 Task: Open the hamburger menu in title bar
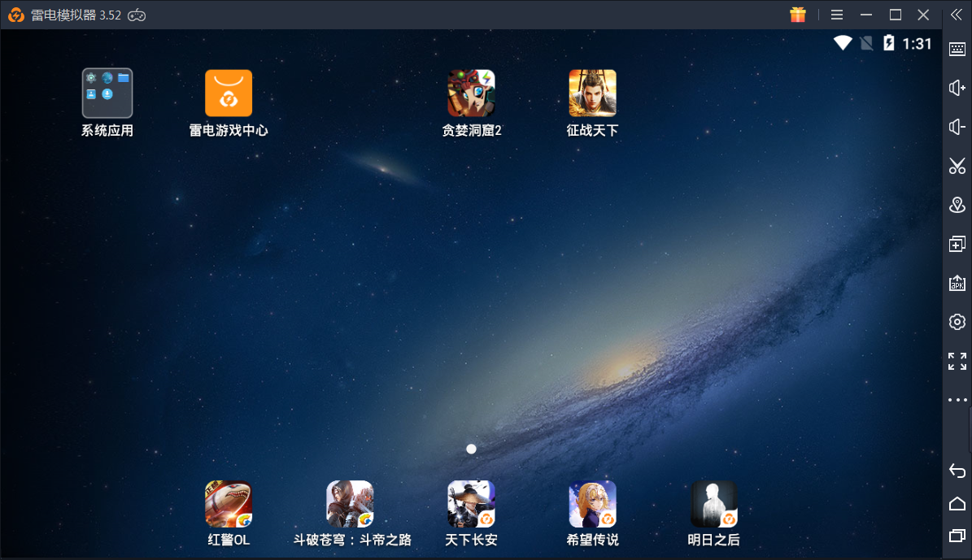click(x=837, y=15)
